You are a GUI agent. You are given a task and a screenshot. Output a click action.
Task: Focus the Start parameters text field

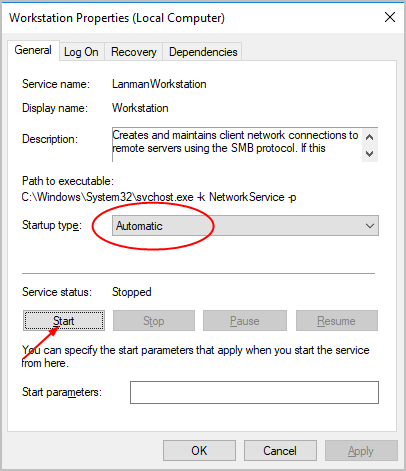(254, 392)
